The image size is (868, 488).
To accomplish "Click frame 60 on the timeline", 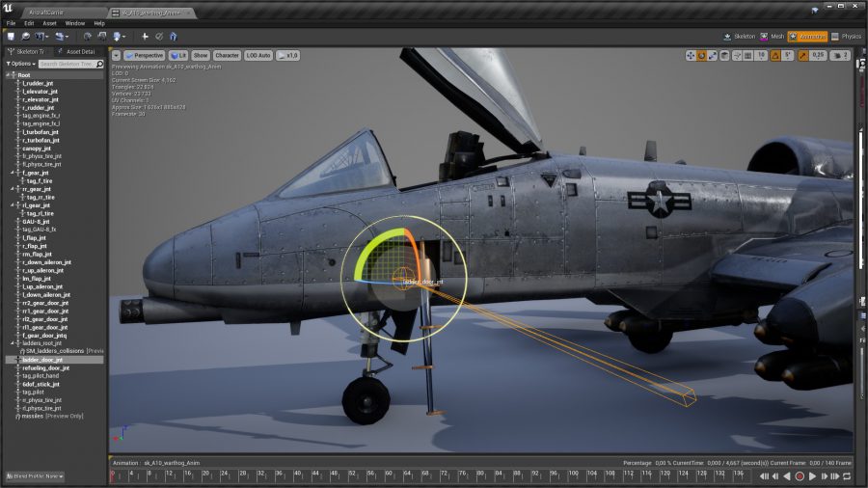I will point(388,475).
